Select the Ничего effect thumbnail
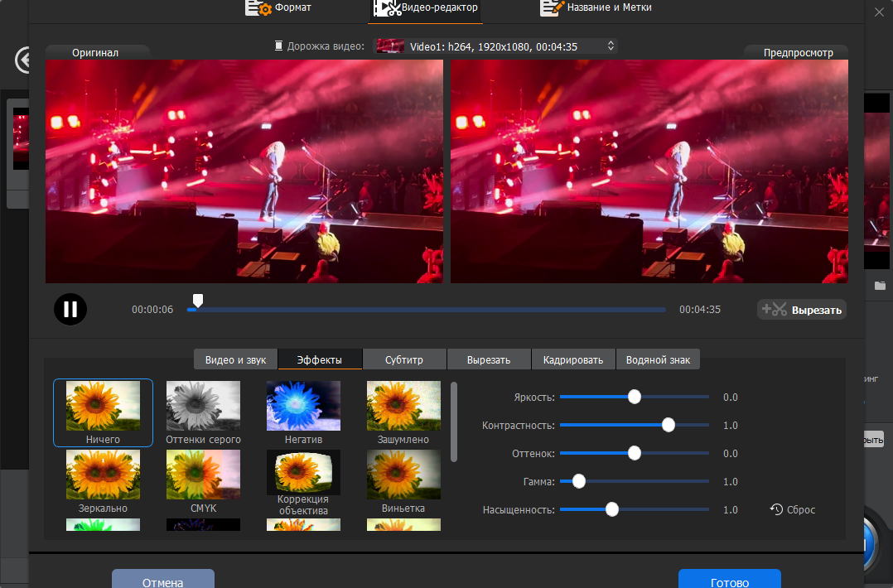Image resolution: width=893 pixels, height=588 pixels. tap(103, 412)
